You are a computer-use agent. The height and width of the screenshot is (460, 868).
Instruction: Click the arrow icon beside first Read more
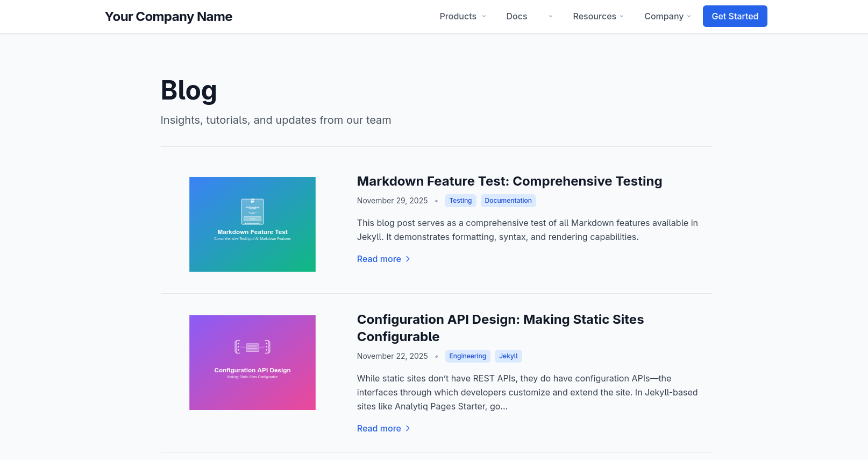pyautogui.click(x=408, y=259)
